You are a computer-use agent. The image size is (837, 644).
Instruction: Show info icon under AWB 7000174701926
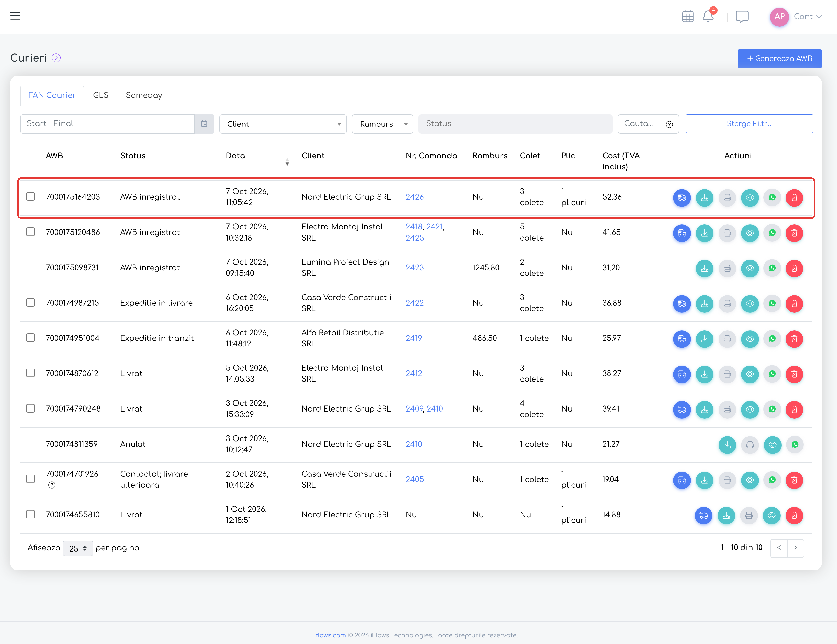52,485
